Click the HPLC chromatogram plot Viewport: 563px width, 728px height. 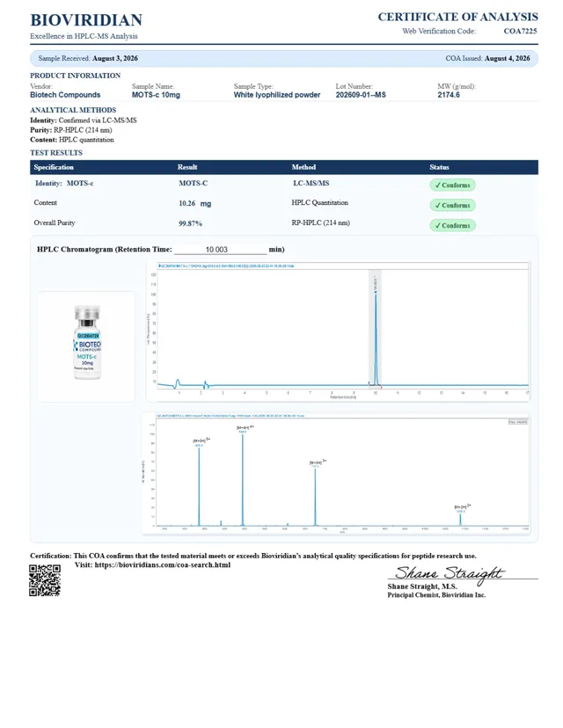click(338, 331)
